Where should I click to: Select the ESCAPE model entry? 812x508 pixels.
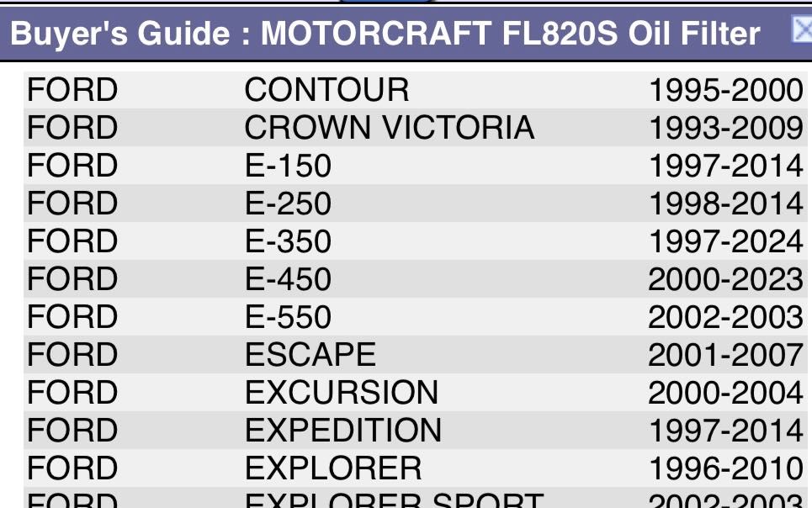[310, 355]
